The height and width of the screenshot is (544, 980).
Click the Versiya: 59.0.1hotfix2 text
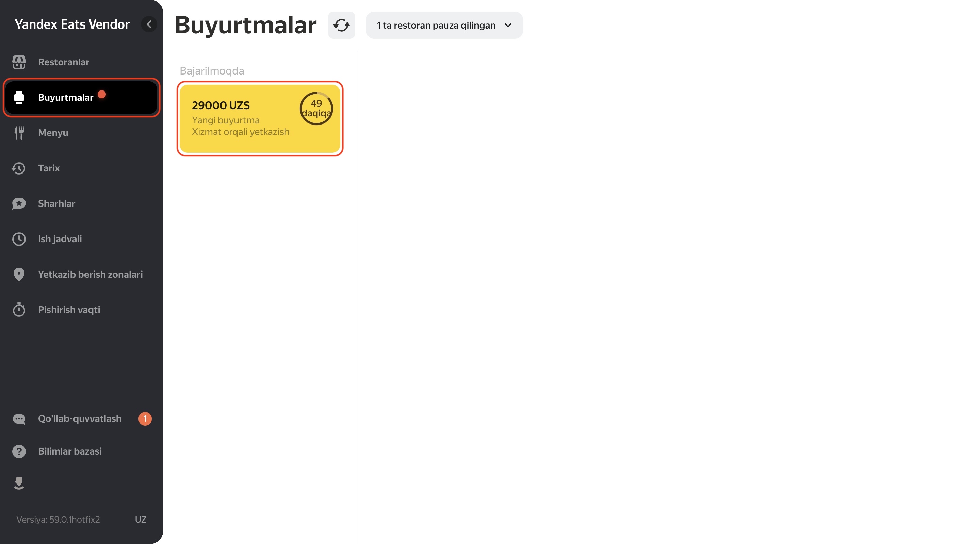pyautogui.click(x=58, y=520)
